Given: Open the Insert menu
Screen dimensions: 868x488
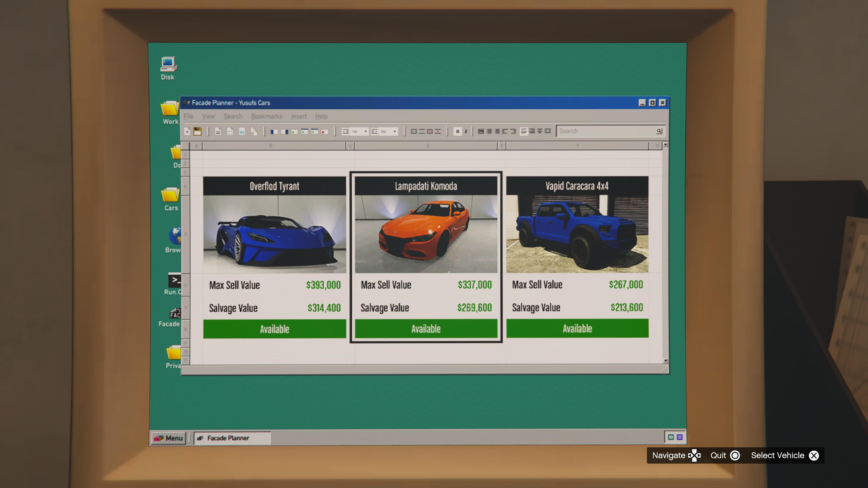Looking at the screenshot, I should (299, 116).
